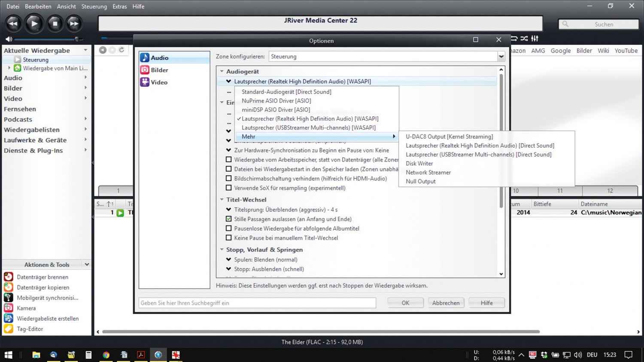Screen dimensions: 644x362
Task: Check Bildschirmabschaltung verhindern option
Action: point(228,178)
